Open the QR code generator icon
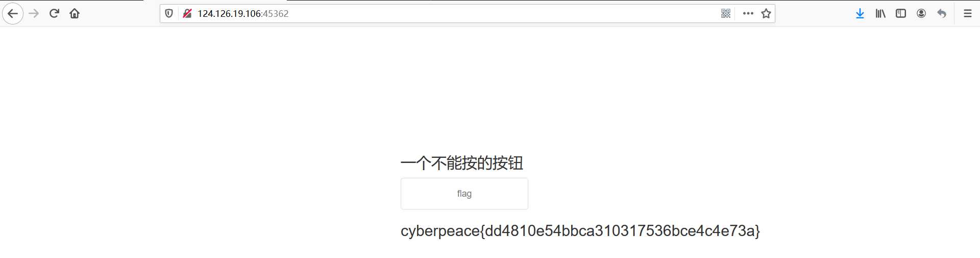 726,14
